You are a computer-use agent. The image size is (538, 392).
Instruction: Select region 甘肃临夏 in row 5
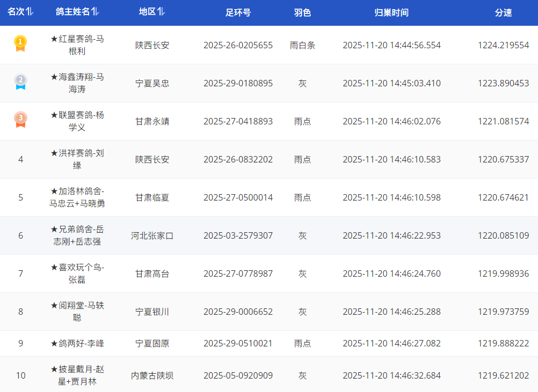tap(152, 197)
